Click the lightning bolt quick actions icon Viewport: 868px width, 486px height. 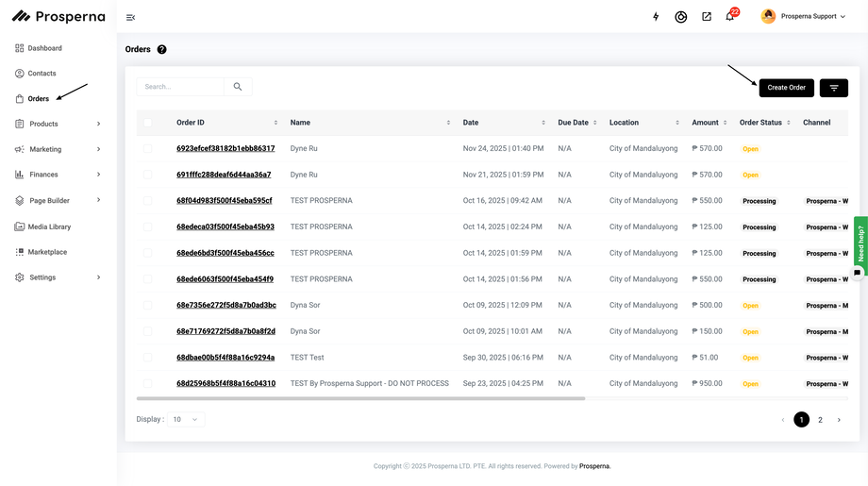point(657,17)
